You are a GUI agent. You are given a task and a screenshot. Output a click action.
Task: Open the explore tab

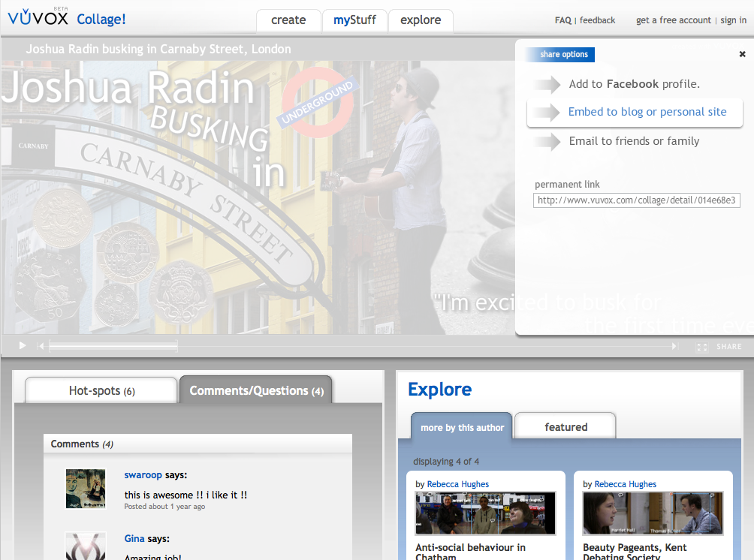(421, 21)
